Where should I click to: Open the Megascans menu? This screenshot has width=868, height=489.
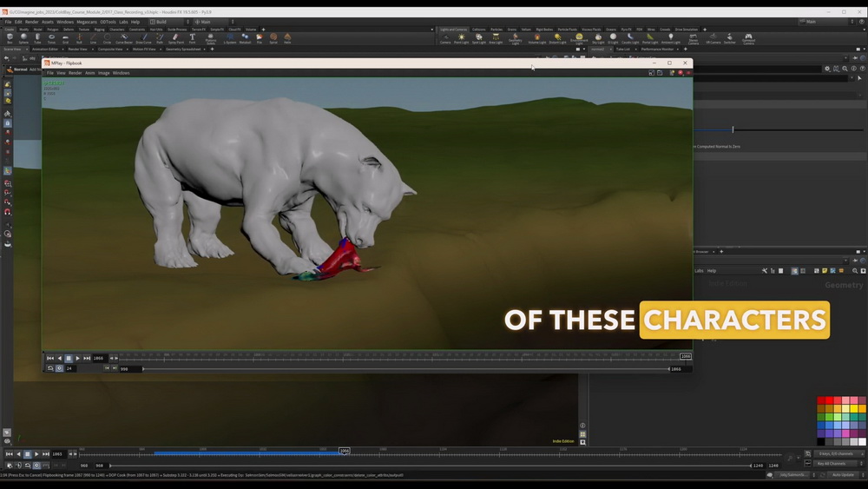(x=86, y=22)
